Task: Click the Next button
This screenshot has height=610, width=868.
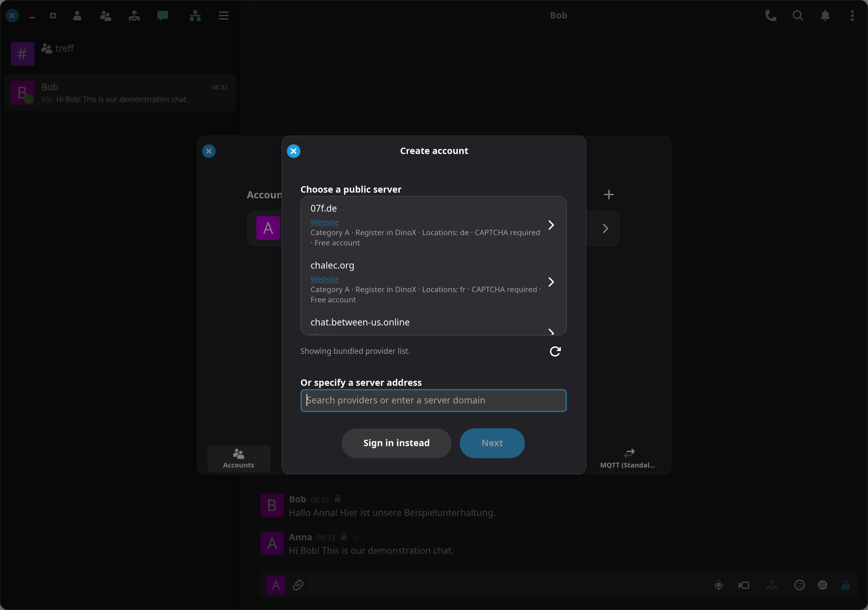Action: [x=492, y=443]
